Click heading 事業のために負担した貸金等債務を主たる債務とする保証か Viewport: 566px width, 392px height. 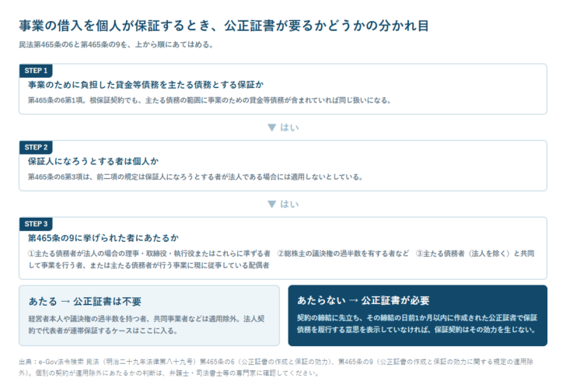tap(146, 85)
